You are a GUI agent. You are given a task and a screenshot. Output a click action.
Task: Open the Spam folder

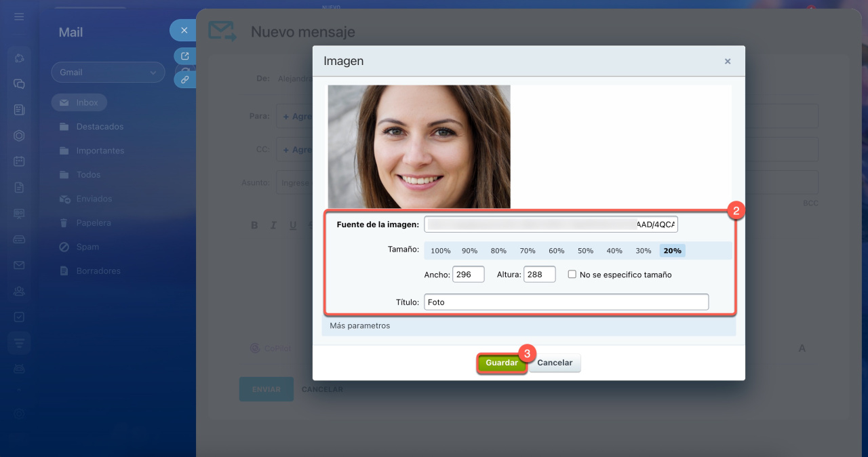pyautogui.click(x=87, y=247)
